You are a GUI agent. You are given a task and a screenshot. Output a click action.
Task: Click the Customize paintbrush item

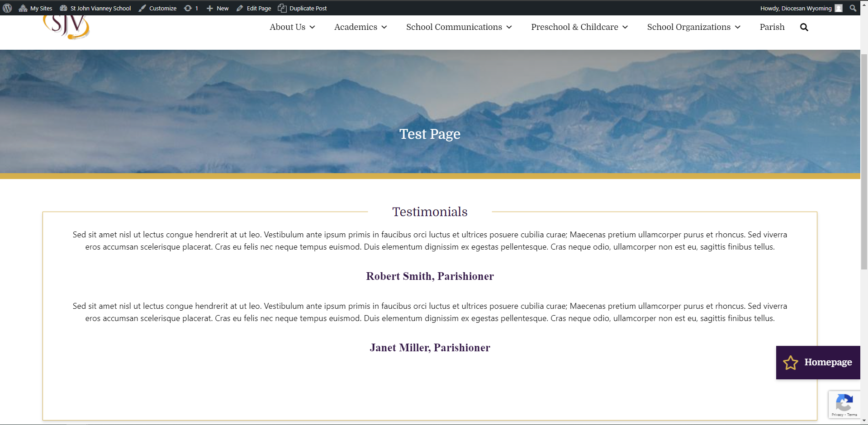pos(157,8)
